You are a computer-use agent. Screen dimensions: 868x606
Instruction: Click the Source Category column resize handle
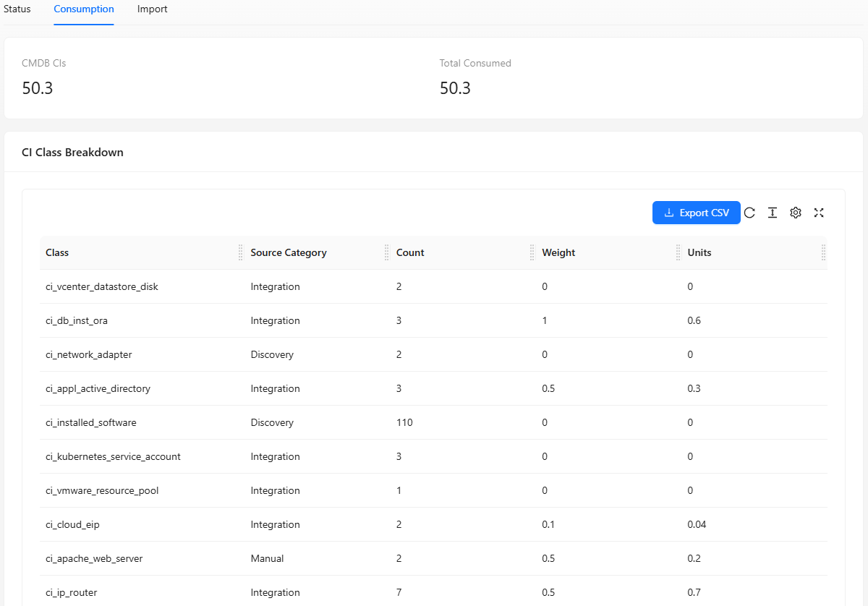(386, 252)
